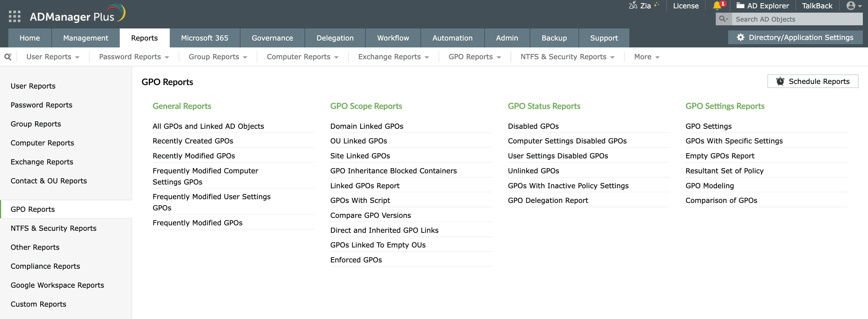Open OU Linked GPOs report
The height and width of the screenshot is (319, 868).
[358, 141]
